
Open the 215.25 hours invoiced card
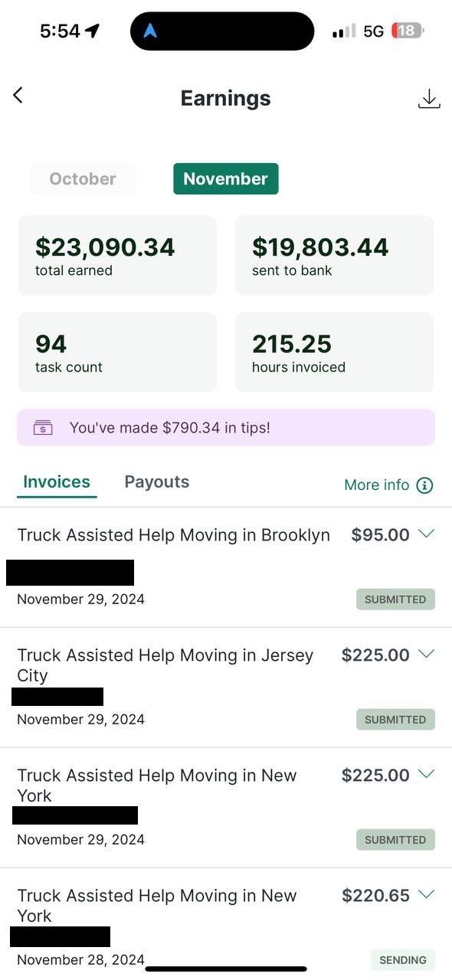click(334, 352)
